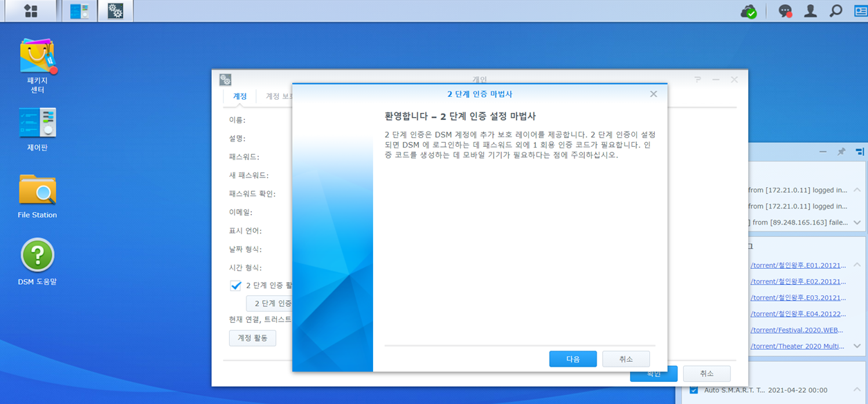Click the 2-step verification settings button
Viewport: 868px width, 404px height.
(x=270, y=304)
